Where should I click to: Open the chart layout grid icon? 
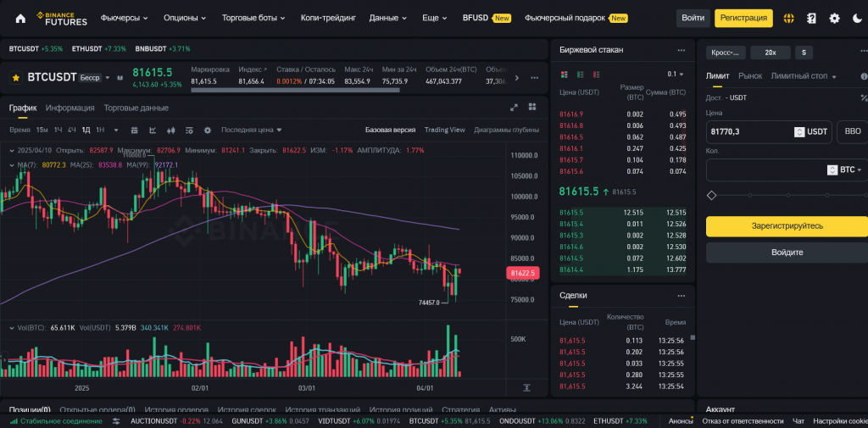click(x=532, y=107)
